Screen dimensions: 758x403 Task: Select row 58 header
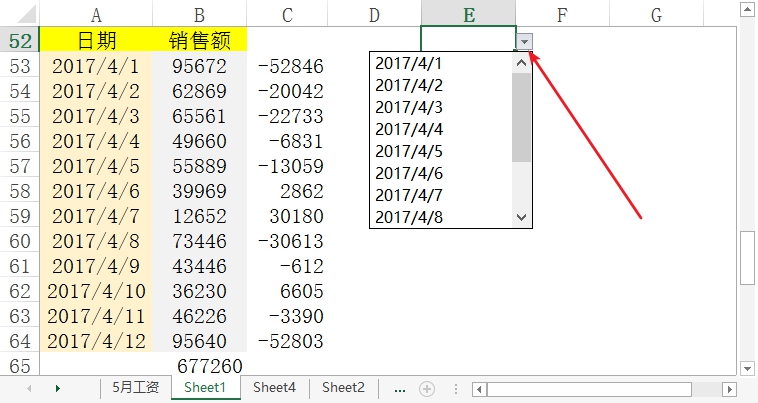click(20, 191)
